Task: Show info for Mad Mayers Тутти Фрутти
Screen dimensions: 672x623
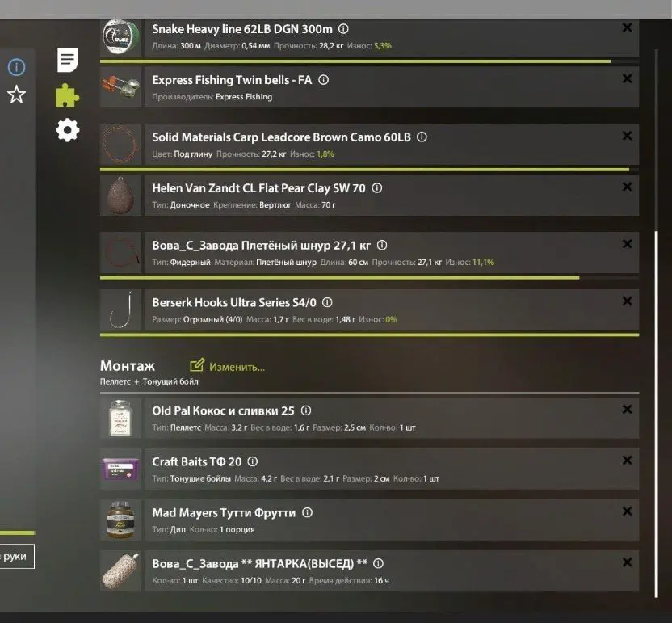Action: (x=307, y=512)
